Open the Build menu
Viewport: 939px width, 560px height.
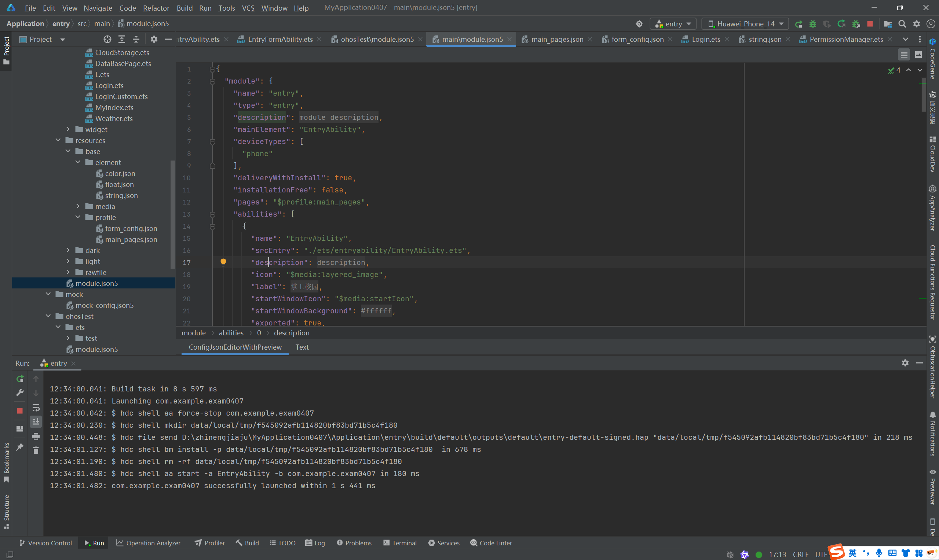[x=184, y=8]
